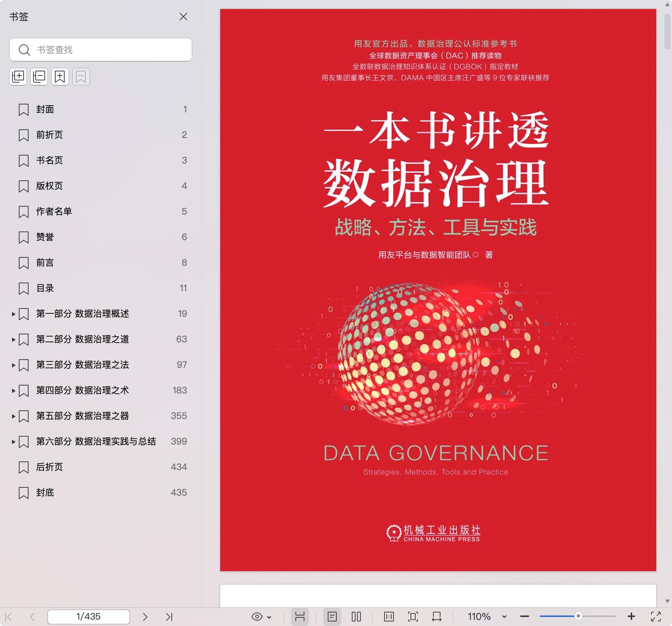Go to previous page arrow
This screenshot has width=672, height=626.
pyautogui.click(x=32, y=617)
